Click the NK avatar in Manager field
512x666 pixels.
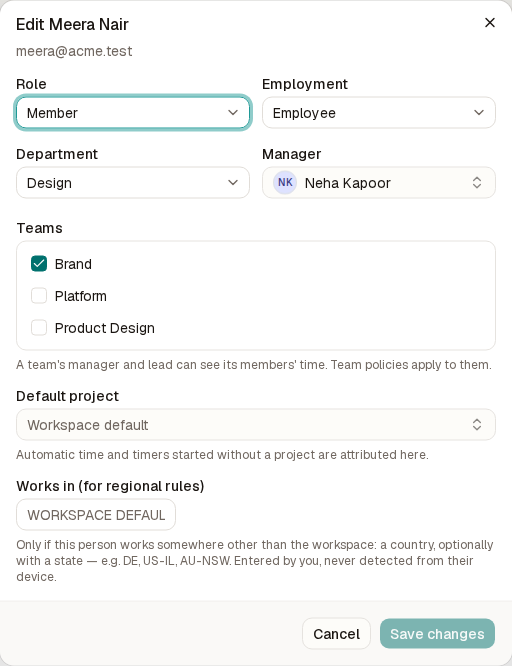click(x=285, y=183)
